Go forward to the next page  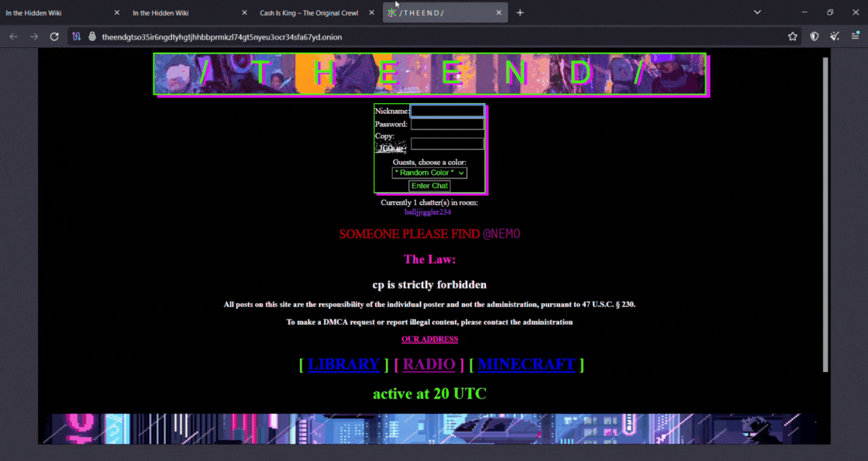(x=34, y=36)
